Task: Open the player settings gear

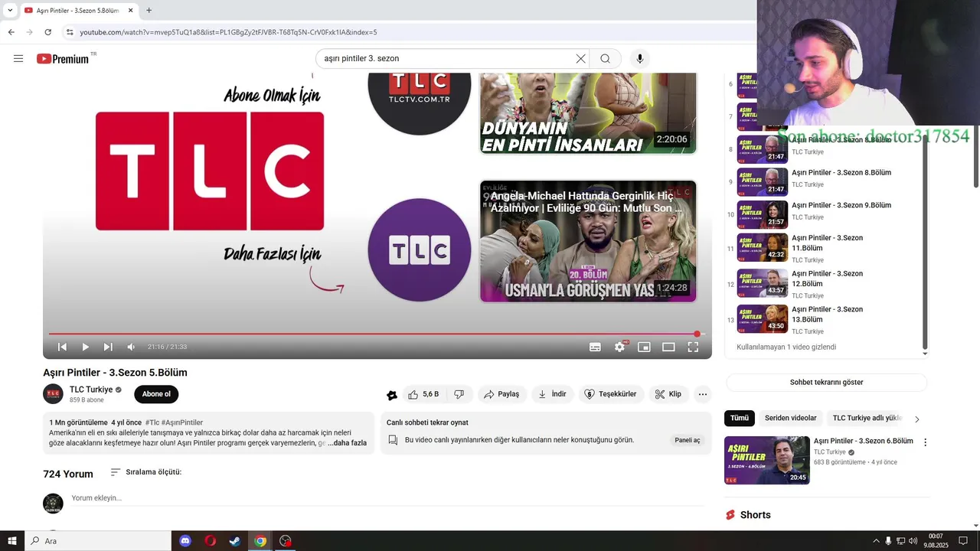Action: [x=619, y=347]
